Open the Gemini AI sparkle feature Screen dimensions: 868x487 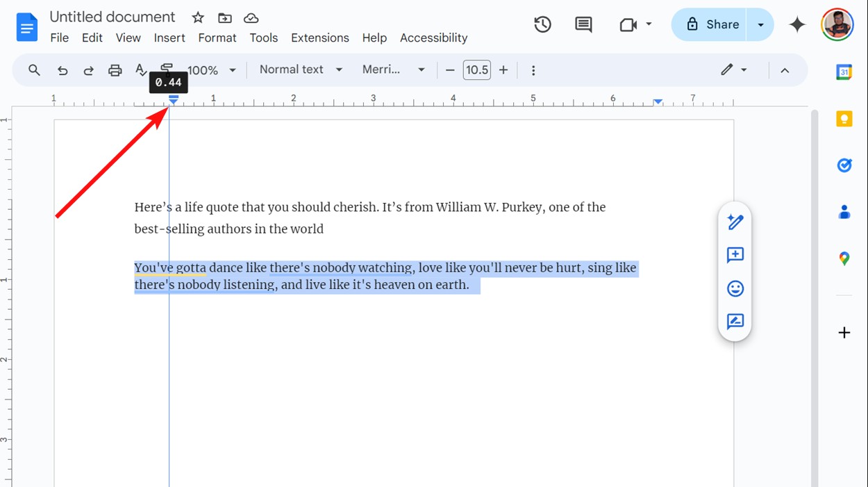[x=796, y=24]
